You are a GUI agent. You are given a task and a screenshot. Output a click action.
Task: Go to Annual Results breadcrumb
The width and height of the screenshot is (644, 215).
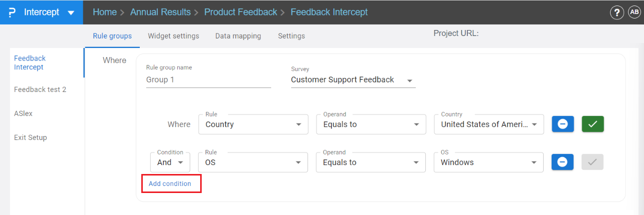pos(160,12)
